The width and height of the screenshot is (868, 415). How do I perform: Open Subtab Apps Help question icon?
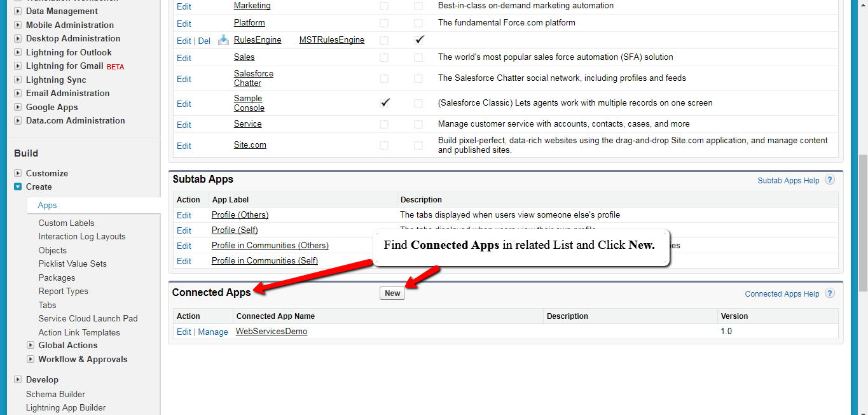pyautogui.click(x=830, y=180)
